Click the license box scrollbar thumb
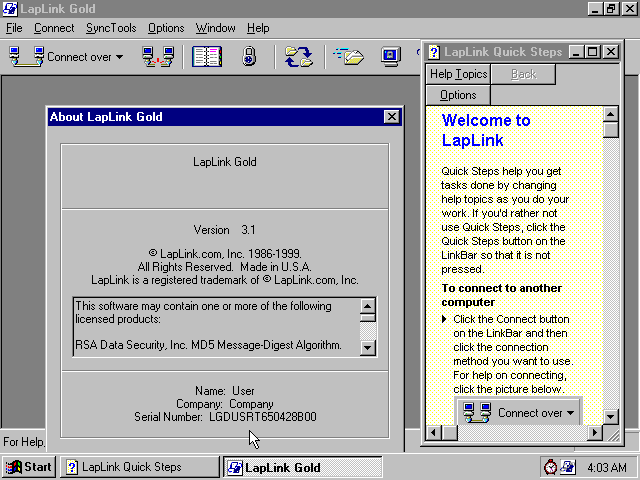 (x=367, y=318)
